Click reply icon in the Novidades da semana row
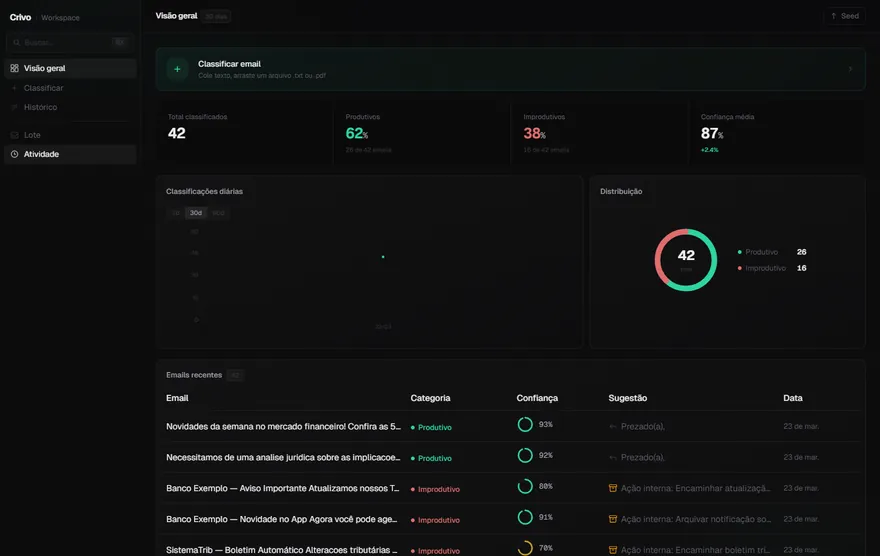 pos(613,427)
